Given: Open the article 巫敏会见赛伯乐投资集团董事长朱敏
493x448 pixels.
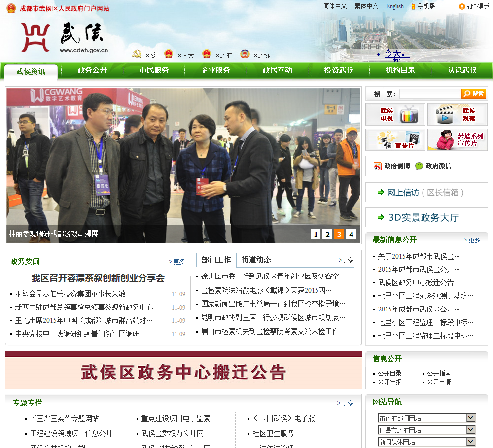Looking at the screenshot, I should coord(70,294).
